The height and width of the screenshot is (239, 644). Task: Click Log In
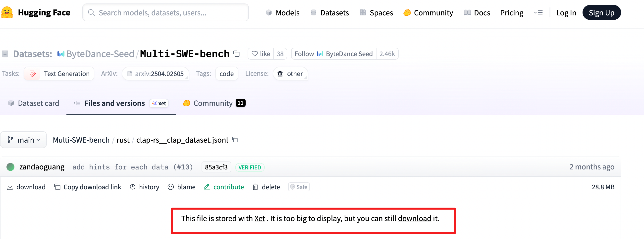pyautogui.click(x=566, y=13)
